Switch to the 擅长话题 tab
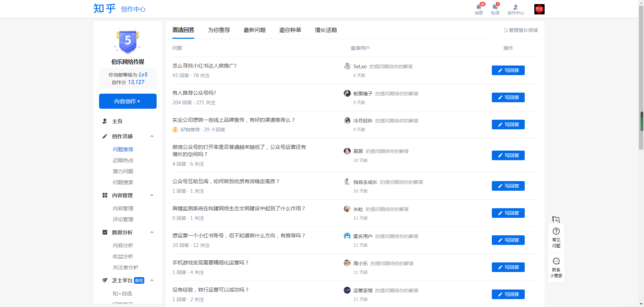The width and height of the screenshot is (644, 307). coord(326,30)
